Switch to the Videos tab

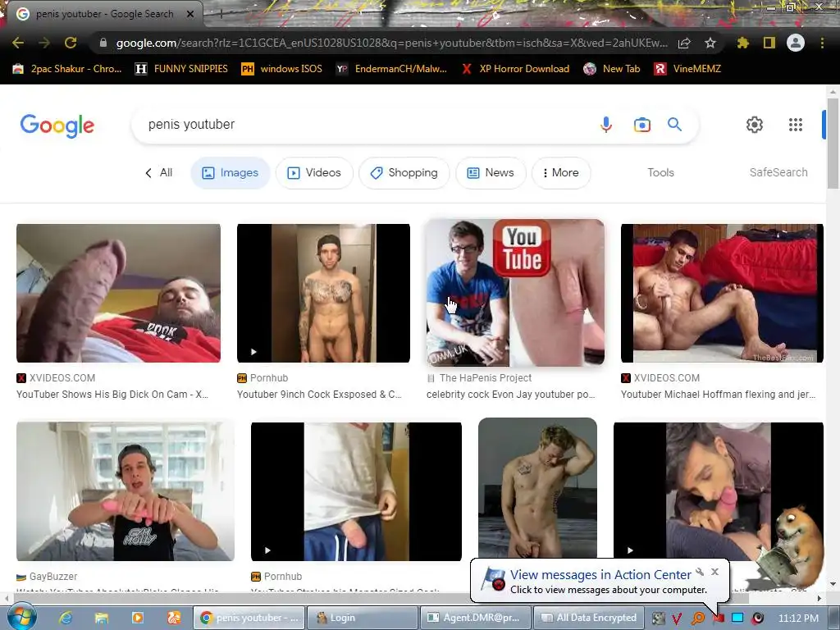tap(314, 172)
